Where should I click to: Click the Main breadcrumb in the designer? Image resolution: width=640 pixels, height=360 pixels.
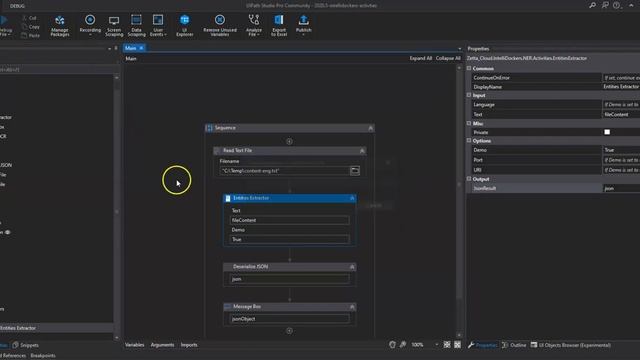[131, 59]
